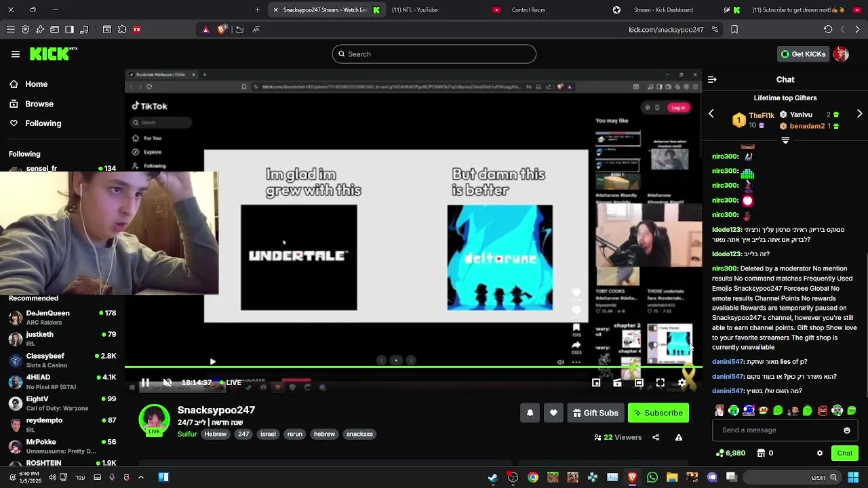Collapse the chat panel with arrow icon
The height and width of the screenshot is (488, 868).
click(x=712, y=79)
